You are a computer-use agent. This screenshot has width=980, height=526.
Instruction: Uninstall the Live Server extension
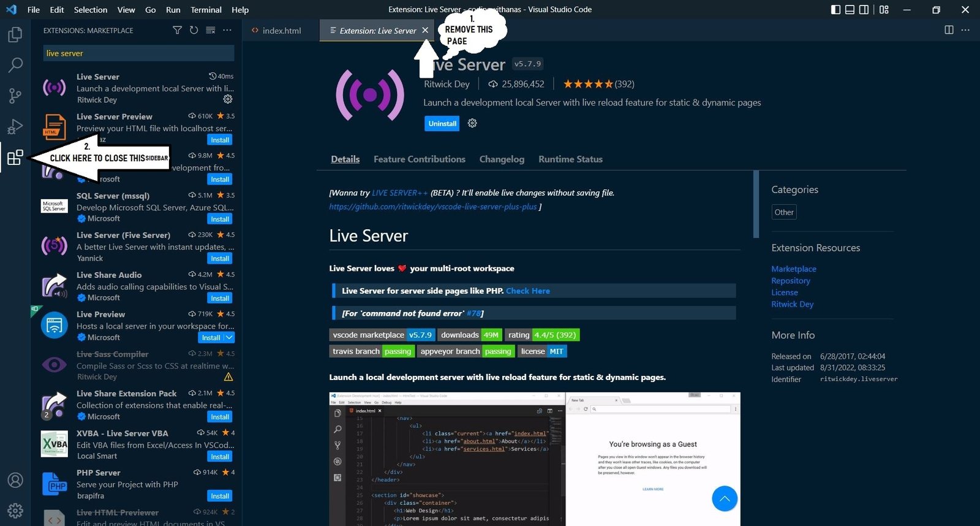point(442,123)
